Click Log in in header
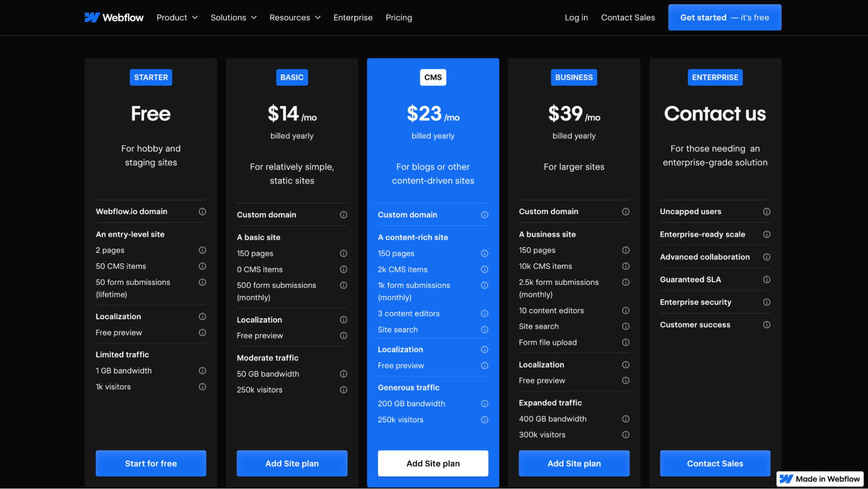The height and width of the screenshot is (489, 868). pyautogui.click(x=576, y=17)
